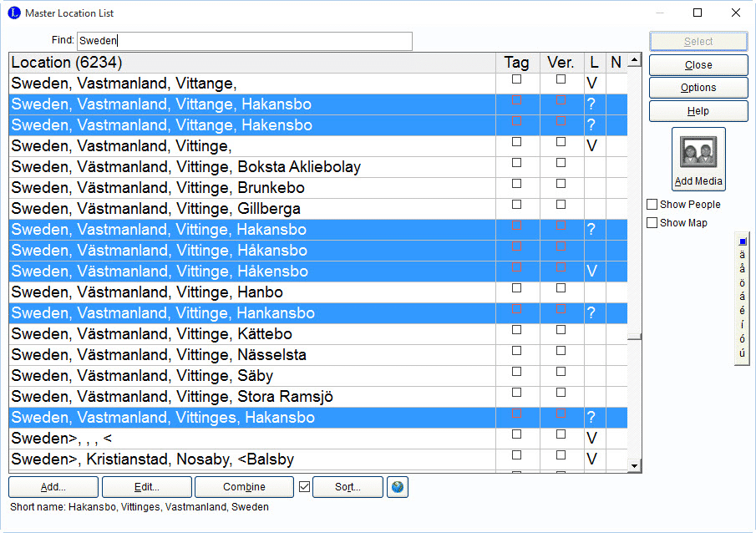The width and height of the screenshot is (756, 533).
Task: Click the Location (6234) column header
Action: [x=252, y=63]
